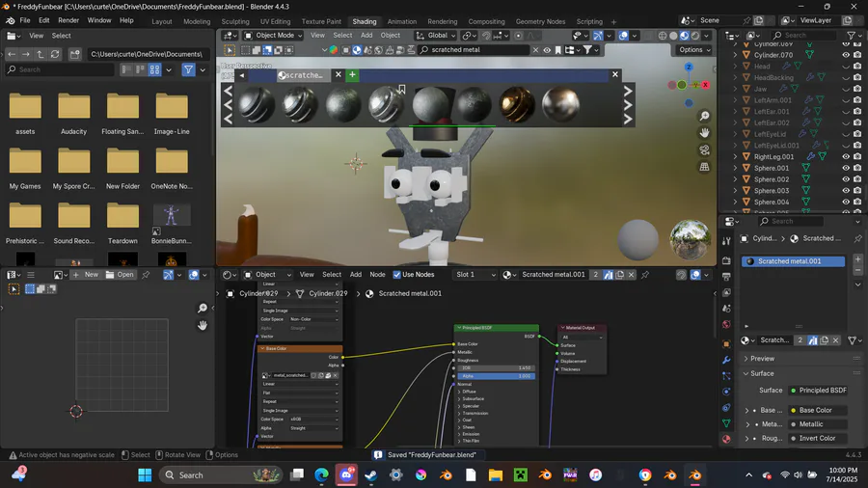
Task: Toggle visibility of Sphere.001
Action: point(846,168)
